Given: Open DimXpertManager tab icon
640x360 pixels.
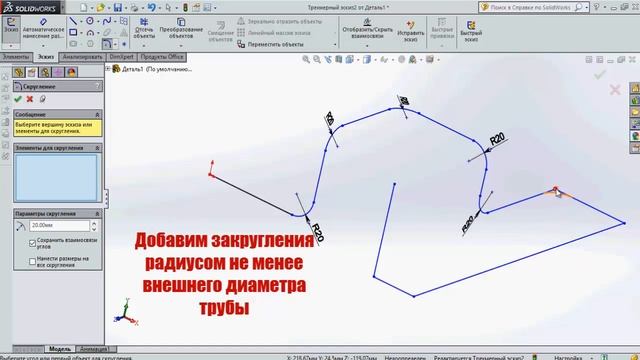Looking at the screenshot, I should 58,73.
